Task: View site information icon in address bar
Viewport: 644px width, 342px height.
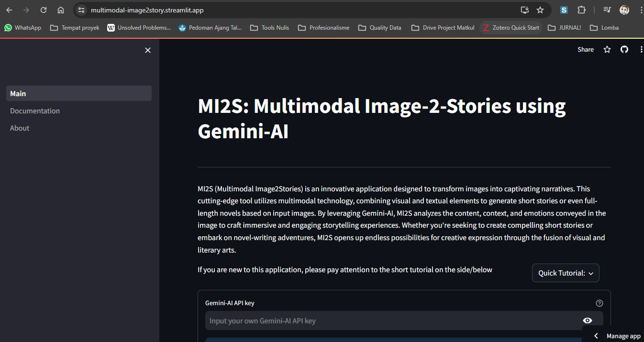Action: (81, 10)
